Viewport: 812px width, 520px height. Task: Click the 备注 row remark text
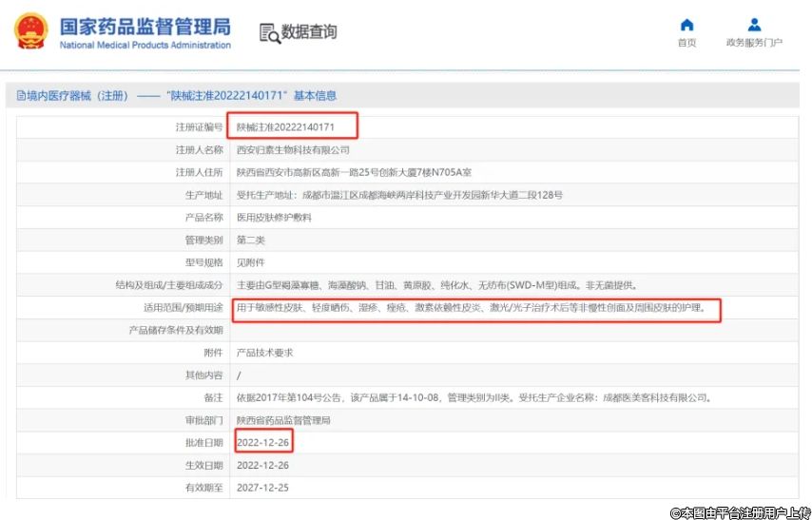(473, 397)
